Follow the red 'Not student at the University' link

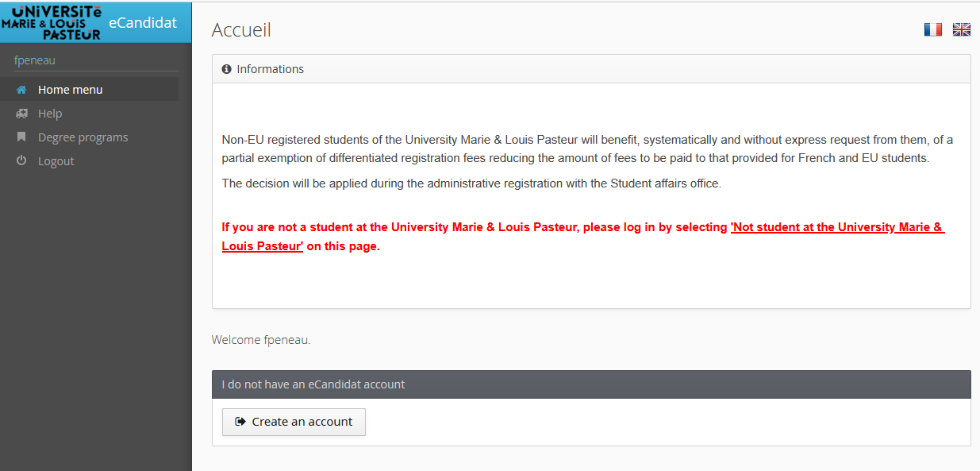point(837,227)
